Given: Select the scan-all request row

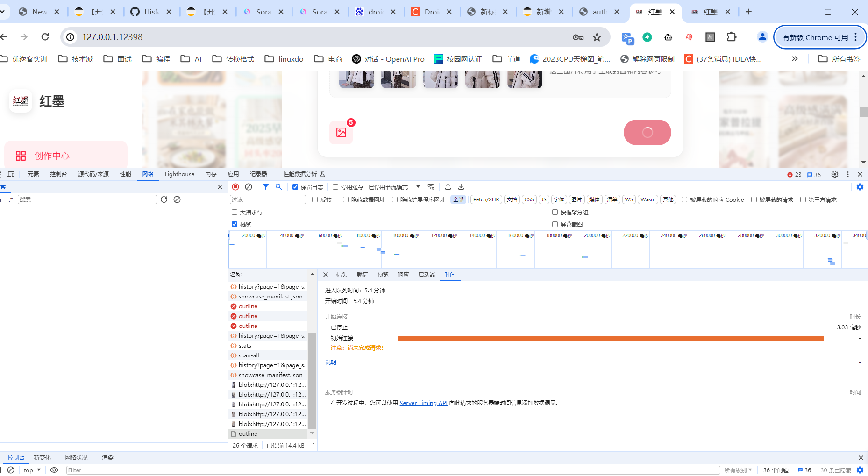Looking at the screenshot, I should pos(268,355).
